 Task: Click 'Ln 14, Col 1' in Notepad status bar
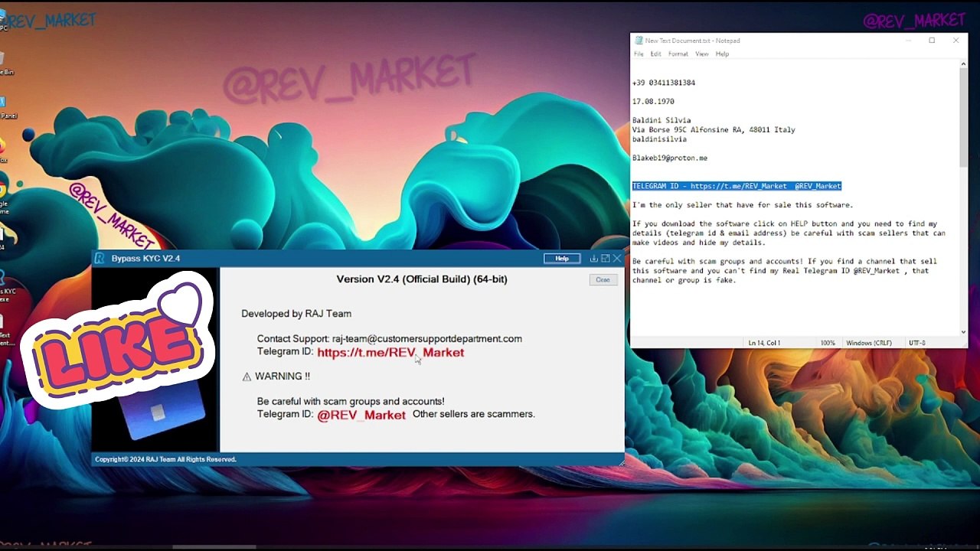(x=764, y=343)
